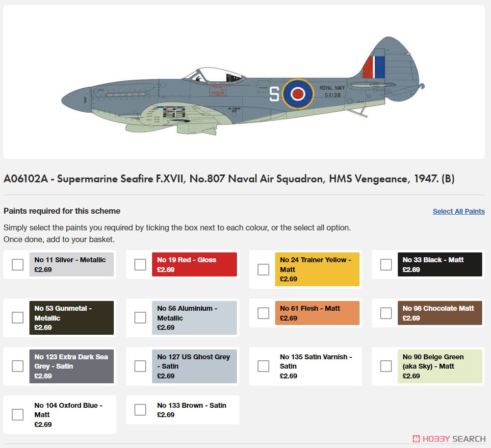
Task: Check the No 33 Black Matt box
Action: pyautogui.click(x=386, y=264)
